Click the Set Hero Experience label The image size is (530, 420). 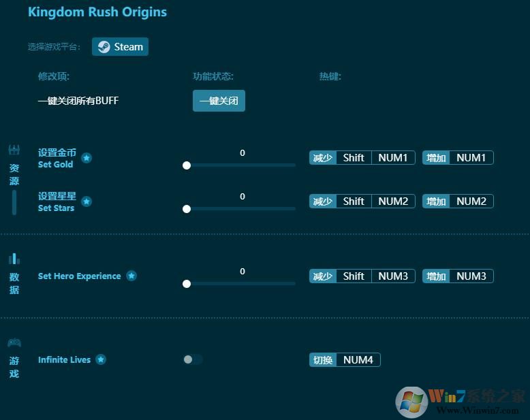pyautogui.click(x=80, y=276)
